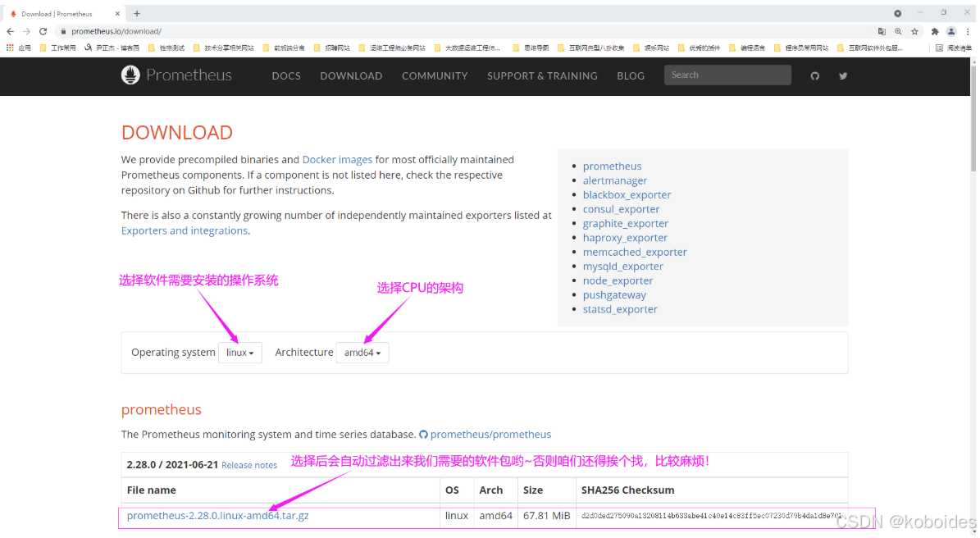Bookmark this page with the star icon
The height and width of the screenshot is (538, 980).
pos(914,31)
